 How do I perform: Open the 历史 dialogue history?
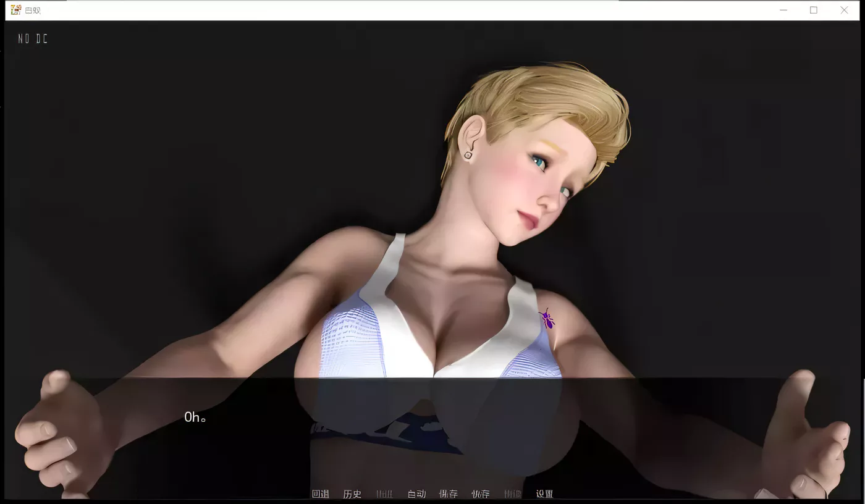tap(352, 493)
